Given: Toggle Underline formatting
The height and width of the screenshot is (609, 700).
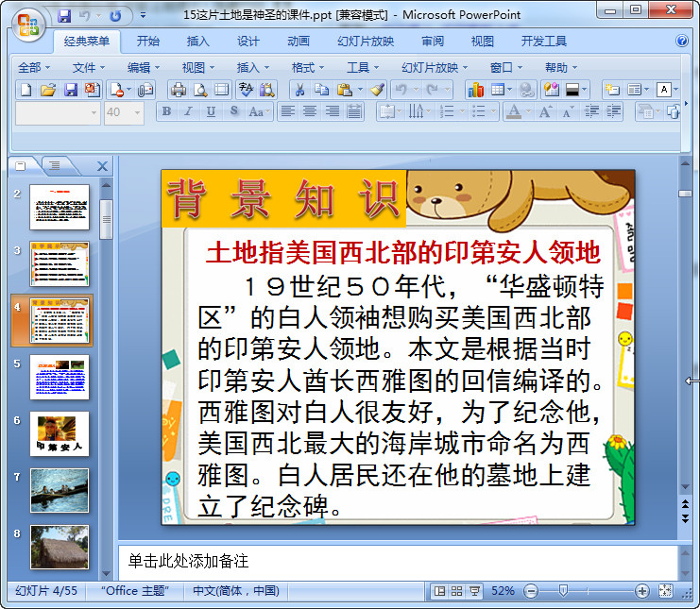Looking at the screenshot, I should click(211, 111).
